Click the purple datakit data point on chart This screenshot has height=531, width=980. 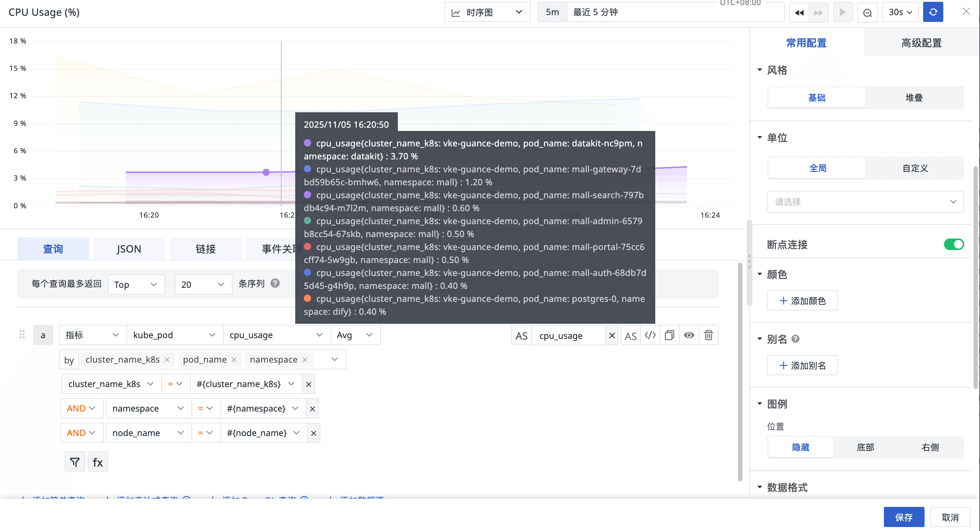[266, 172]
